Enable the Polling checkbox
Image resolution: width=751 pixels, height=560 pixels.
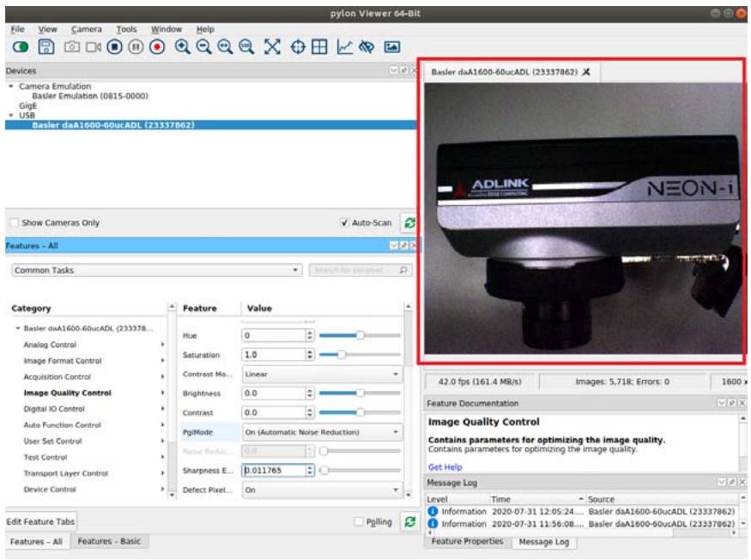[359, 521]
